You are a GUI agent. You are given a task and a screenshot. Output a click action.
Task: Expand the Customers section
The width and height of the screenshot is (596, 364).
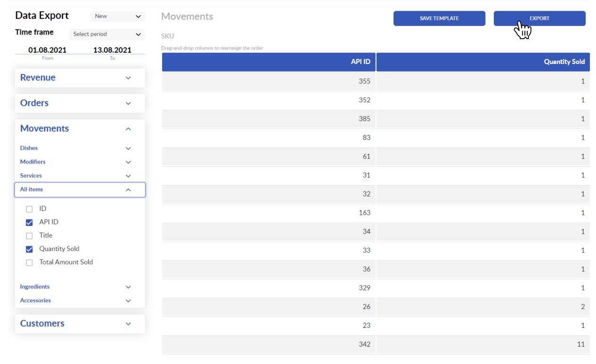click(80, 324)
